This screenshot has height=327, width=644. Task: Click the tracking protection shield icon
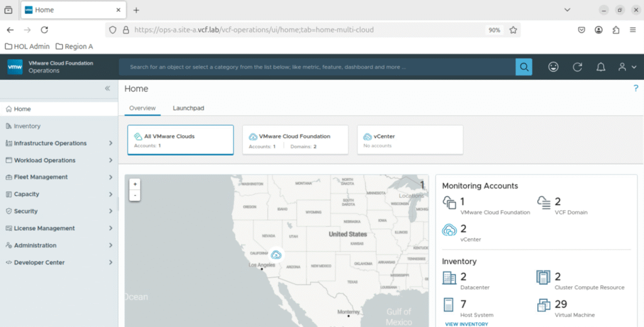tap(113, 30)
